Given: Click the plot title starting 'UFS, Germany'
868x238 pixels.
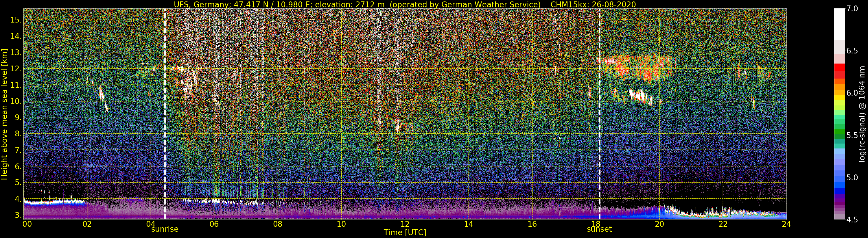Looking at the screenshot, I should [405, 4].
